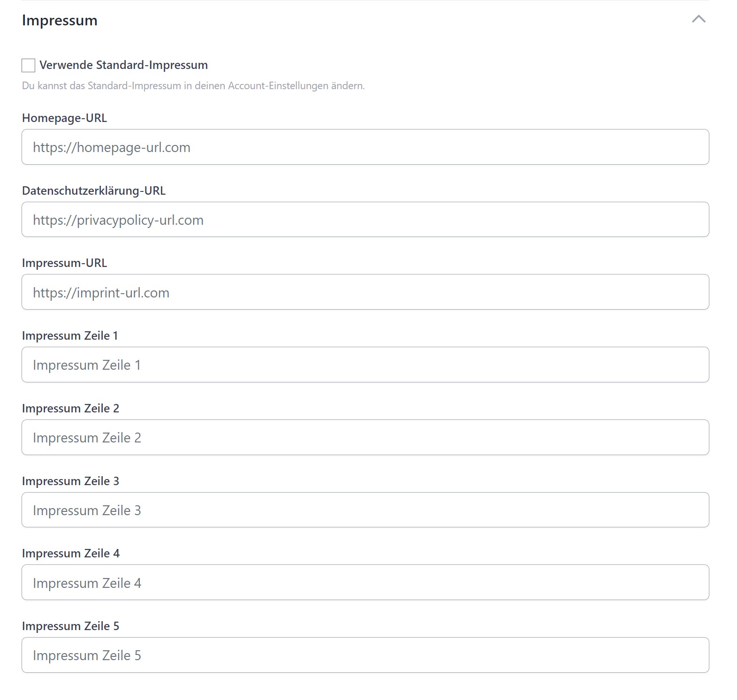737x700 pixels.
Task: Click the Impressum-URL label text
Action: click(x=64, y=263)
